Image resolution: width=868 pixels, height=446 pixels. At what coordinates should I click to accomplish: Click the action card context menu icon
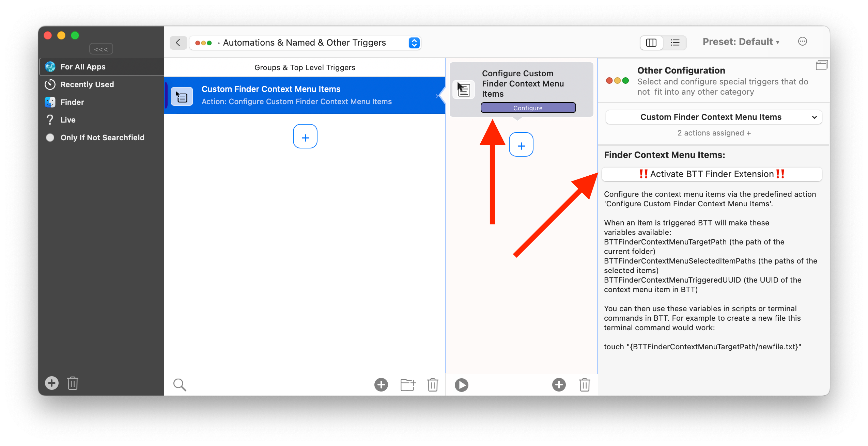coord(463,90)
